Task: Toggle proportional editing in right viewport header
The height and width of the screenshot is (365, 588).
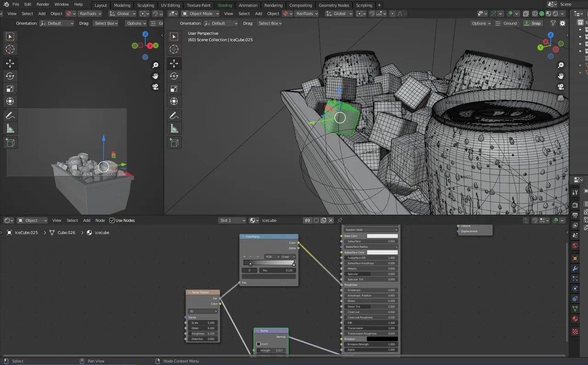Action: coord(392,14)
